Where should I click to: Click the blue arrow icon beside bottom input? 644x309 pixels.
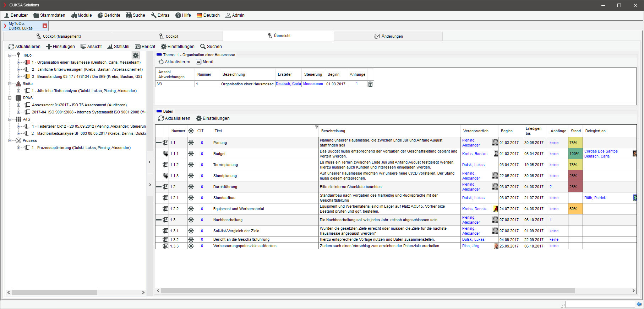639,304
